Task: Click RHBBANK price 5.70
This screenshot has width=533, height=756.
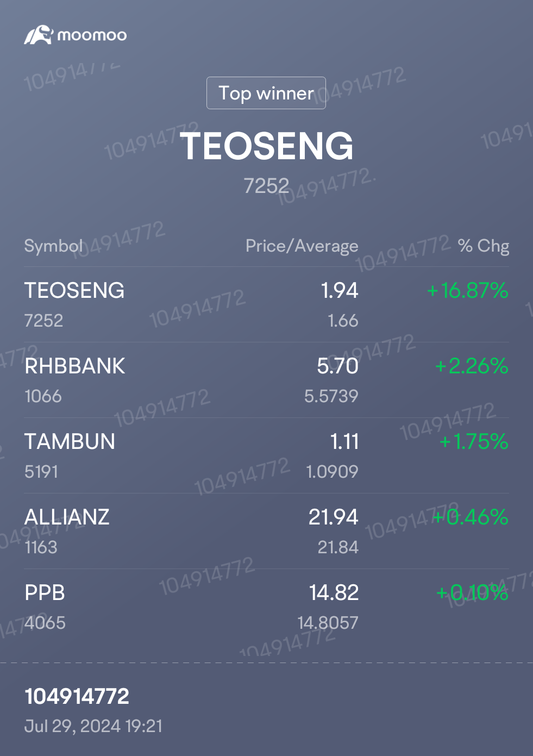Action: point(338,366)
